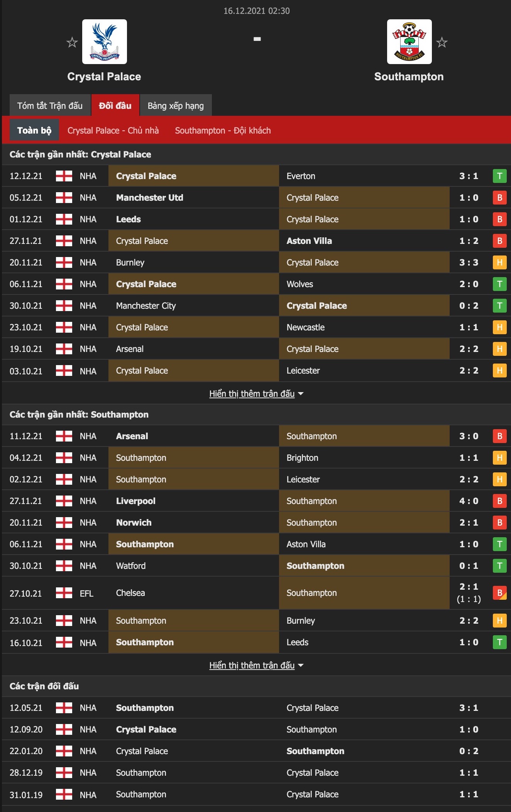Open the Crystal Palace vs Everton match row
511x812 pixels.
point(256,176)
